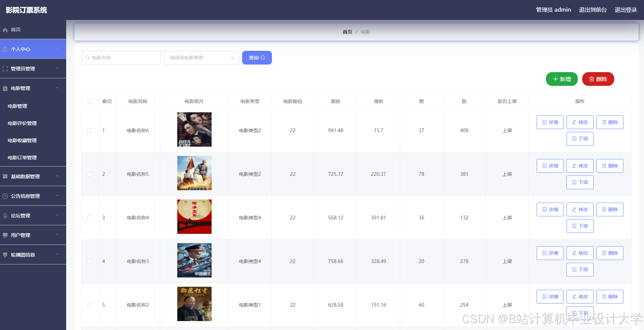Click the home icon beside 首页 in sidebar
Image resolution: width=644 pixels, height=330 pixels.
[5, 30]
